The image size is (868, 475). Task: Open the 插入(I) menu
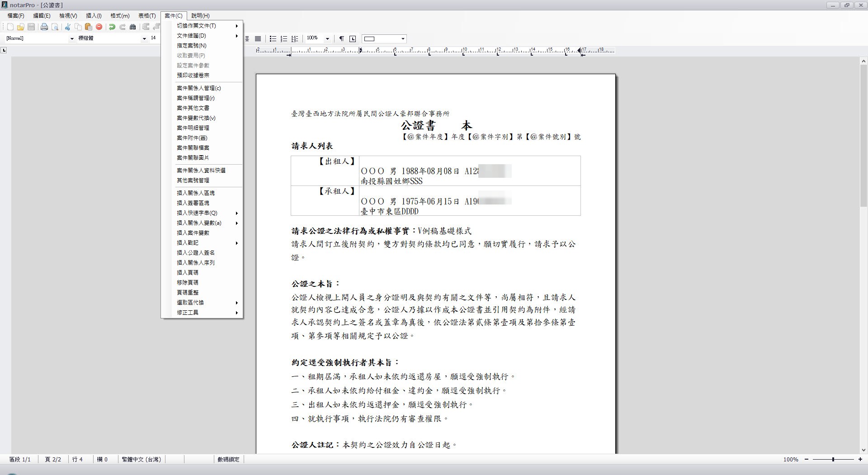(x=94, y=16)
